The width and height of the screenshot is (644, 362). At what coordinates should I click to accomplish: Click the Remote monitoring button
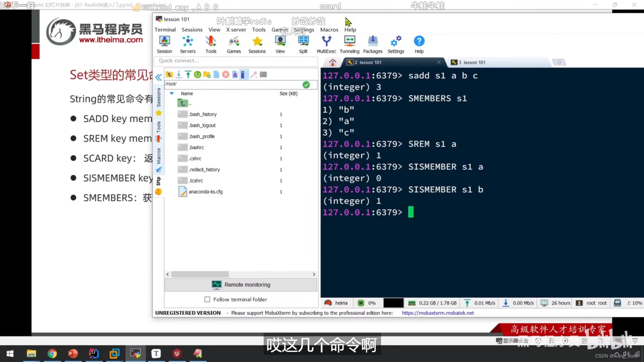(241, 285)
